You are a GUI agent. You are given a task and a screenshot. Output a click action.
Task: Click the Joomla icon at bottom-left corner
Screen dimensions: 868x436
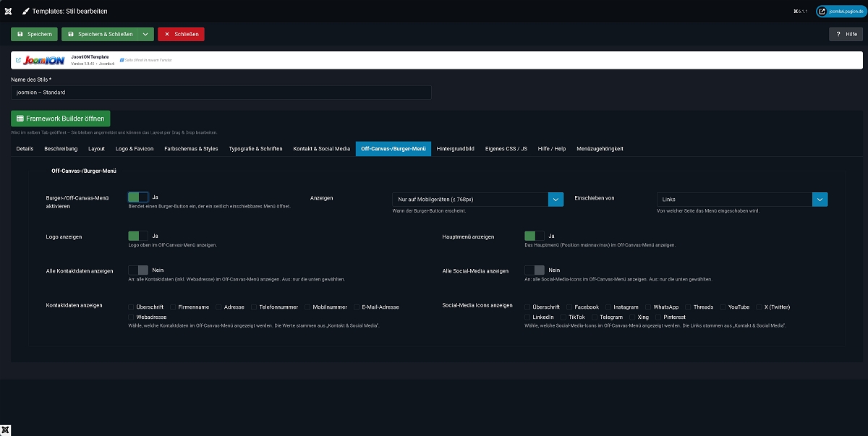tap(6, 430)
